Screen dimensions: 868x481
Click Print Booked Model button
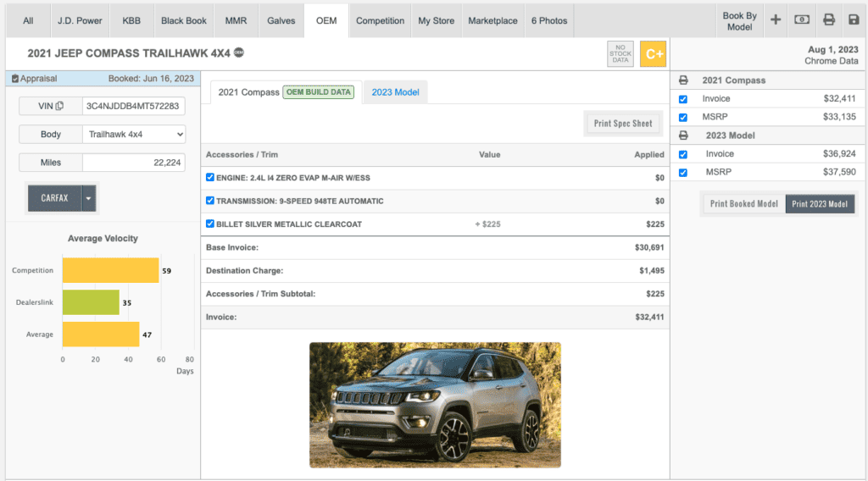(x=743, y=203)
